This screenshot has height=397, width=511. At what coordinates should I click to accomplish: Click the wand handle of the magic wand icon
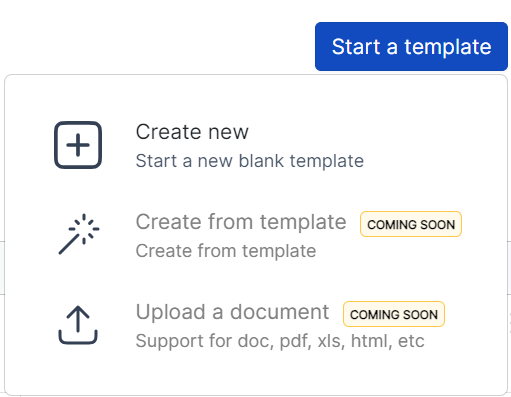click(69, 244)
